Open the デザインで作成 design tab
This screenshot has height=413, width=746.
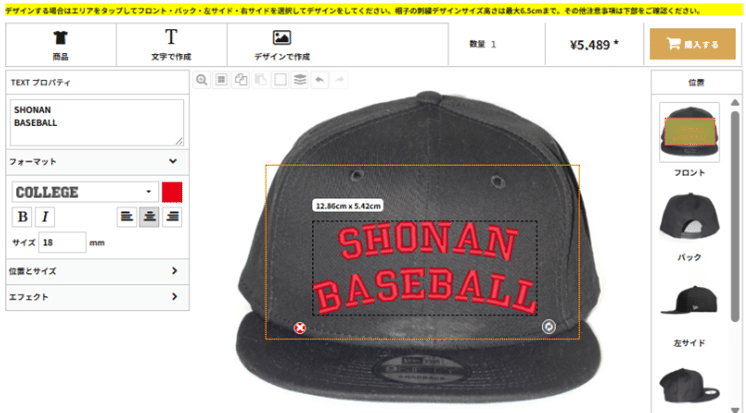pyautogui.click(x=282, y=45)
